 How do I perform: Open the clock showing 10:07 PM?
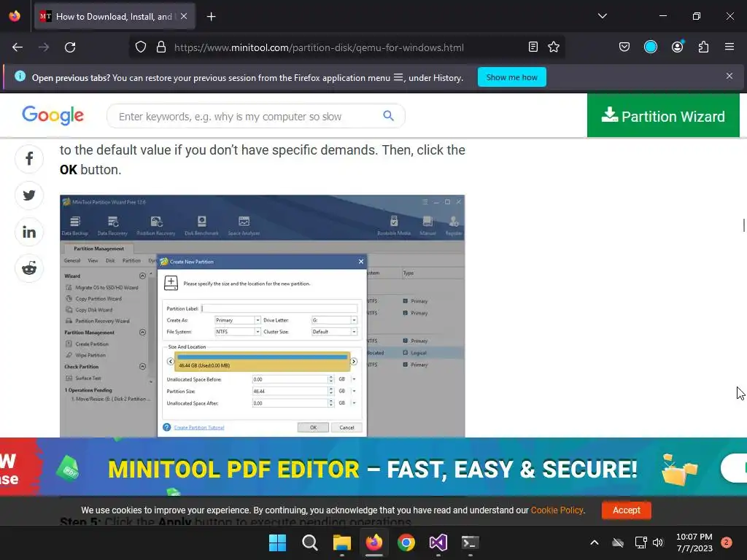pyautogui.click(x=694, y=542)
